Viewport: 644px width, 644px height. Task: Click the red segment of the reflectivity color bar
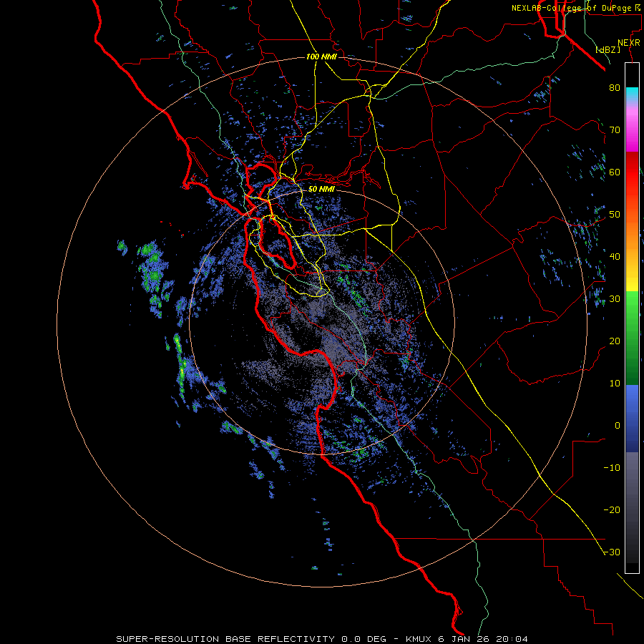click(632, 172)
